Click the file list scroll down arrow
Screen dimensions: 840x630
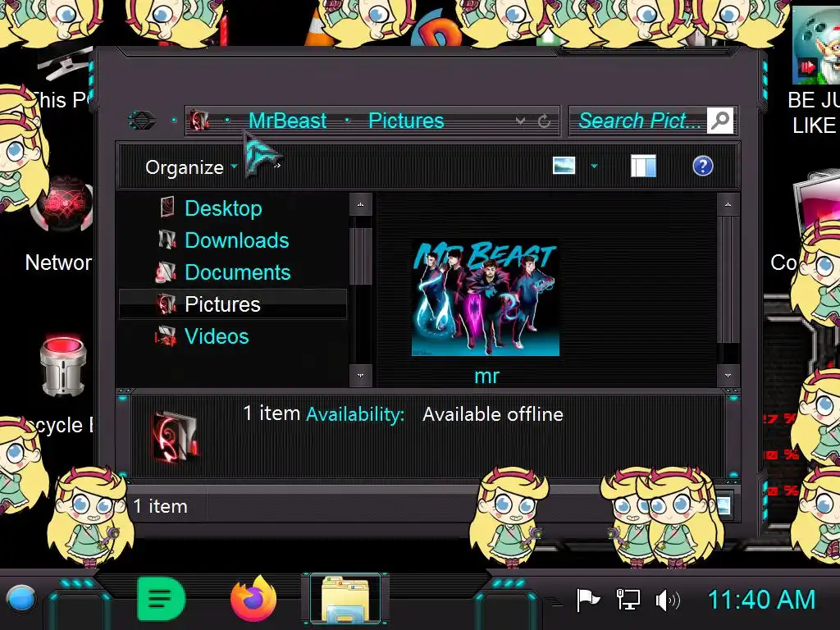tap(728, 376)
